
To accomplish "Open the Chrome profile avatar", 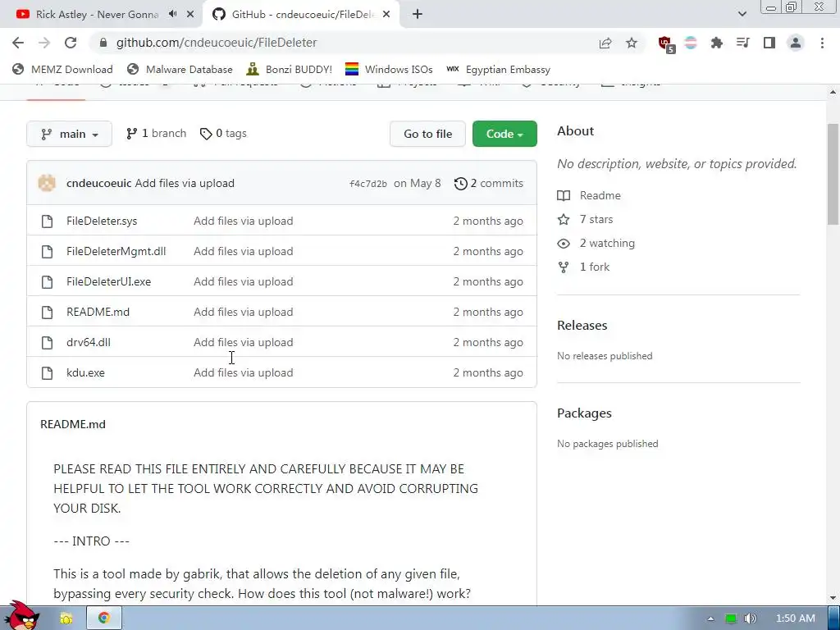I will 796,43.
